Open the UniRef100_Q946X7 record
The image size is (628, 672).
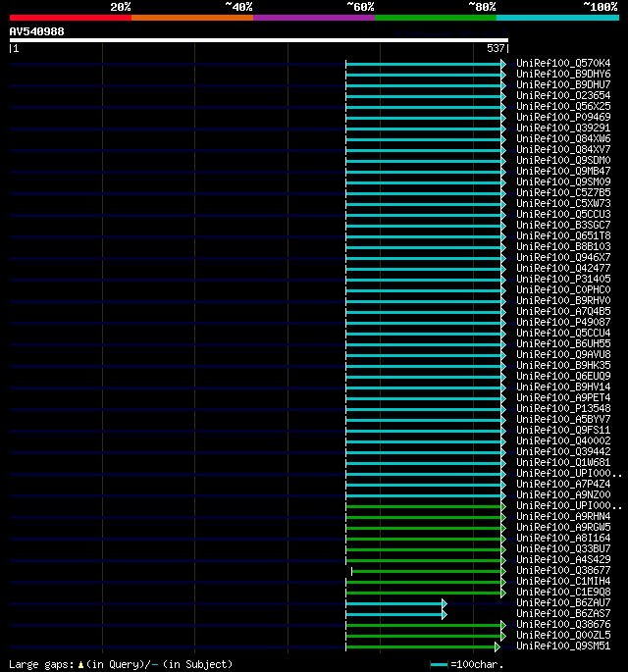click(x=563, y=257)
